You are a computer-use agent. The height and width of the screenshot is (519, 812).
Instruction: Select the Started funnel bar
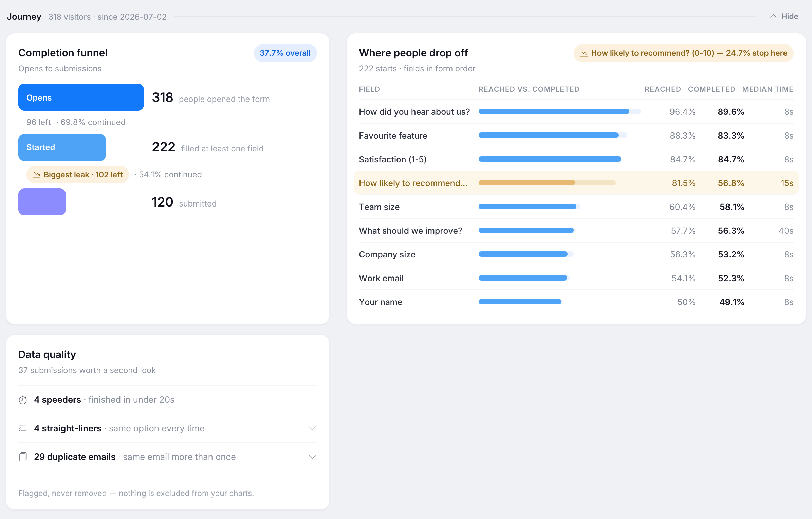pyautogui.click(x=62, y=147)
